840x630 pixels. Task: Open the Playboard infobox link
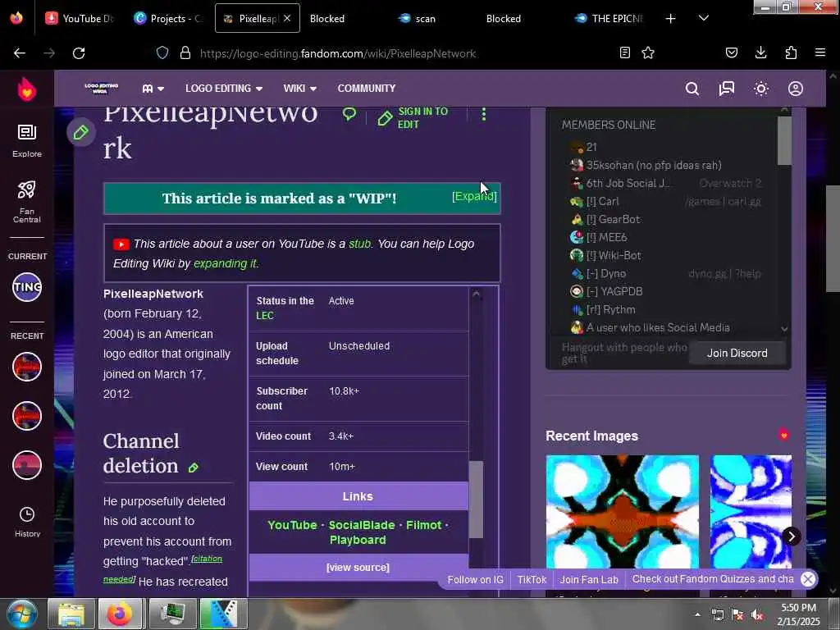(x=358, y=540)
